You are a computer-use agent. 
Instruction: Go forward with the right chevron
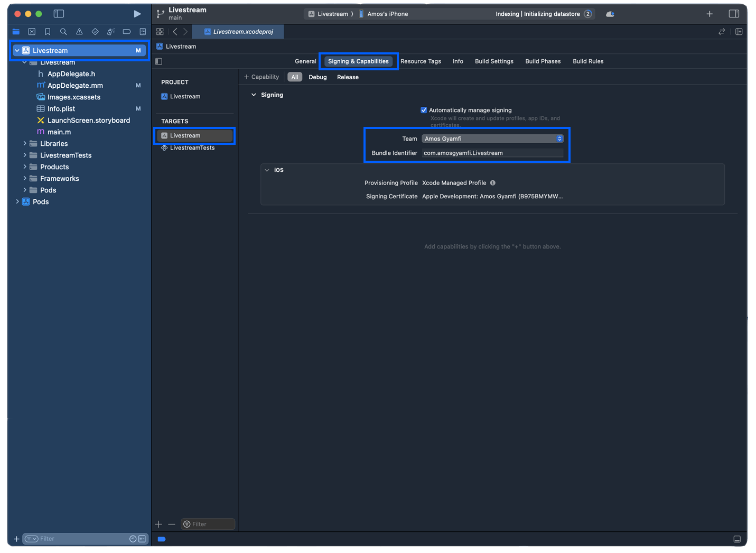pyautogui.click(x=185, y=32)
